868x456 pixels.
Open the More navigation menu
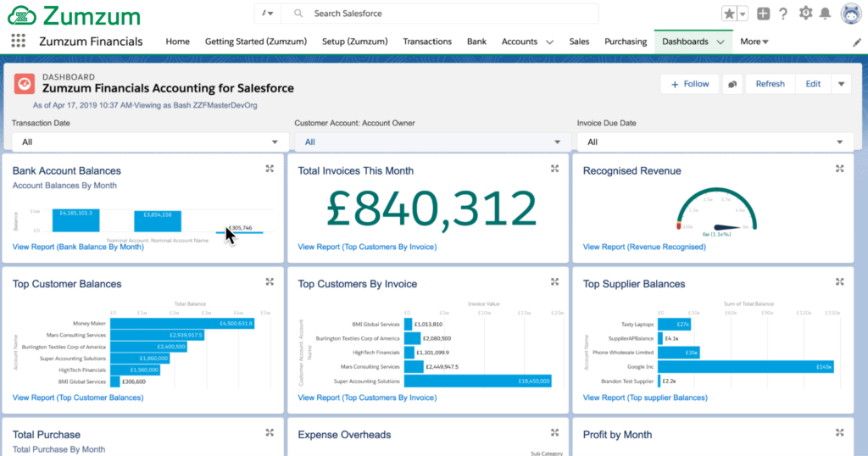[754, 42]
